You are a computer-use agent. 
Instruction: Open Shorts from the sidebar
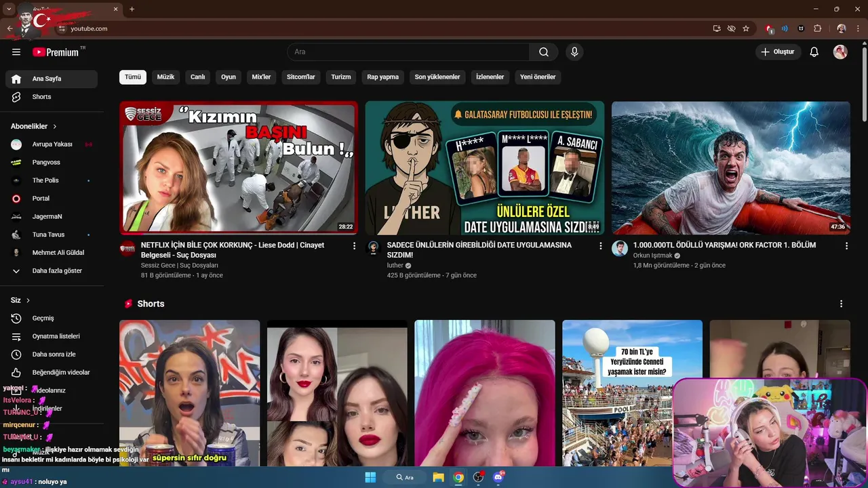click(x=52, y=97)
